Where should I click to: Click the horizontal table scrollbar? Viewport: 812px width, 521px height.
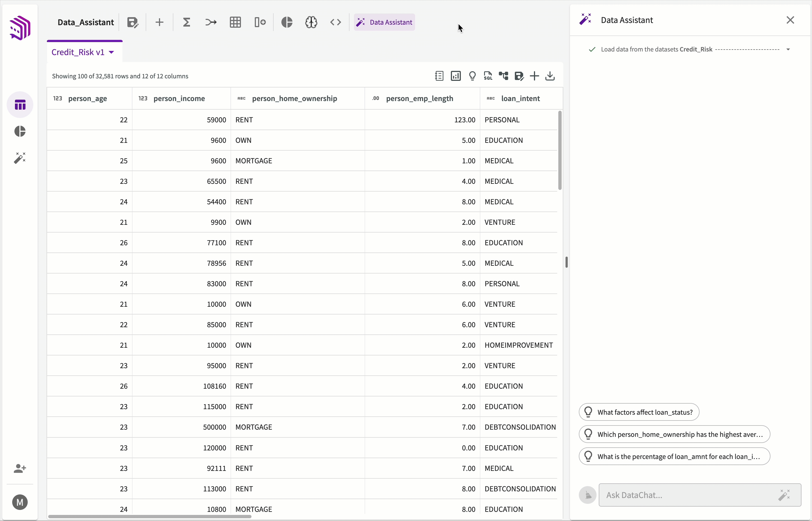[x=150, y=517]
